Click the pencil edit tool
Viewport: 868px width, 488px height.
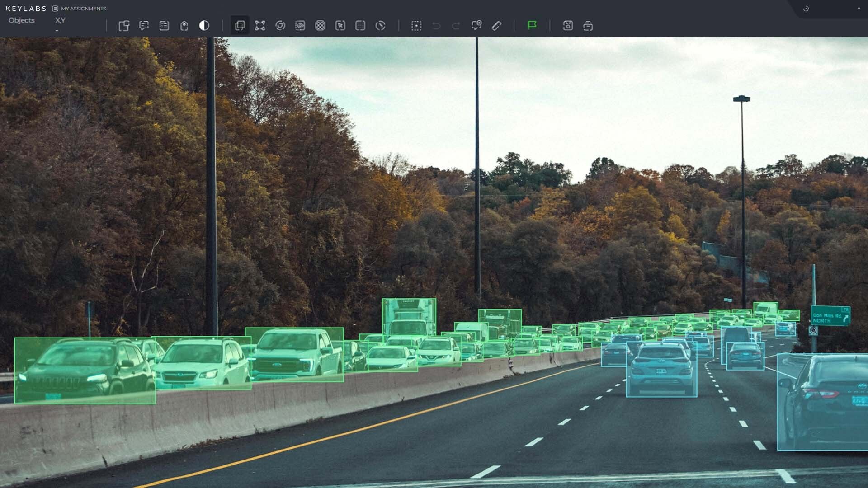click(497, 26)
